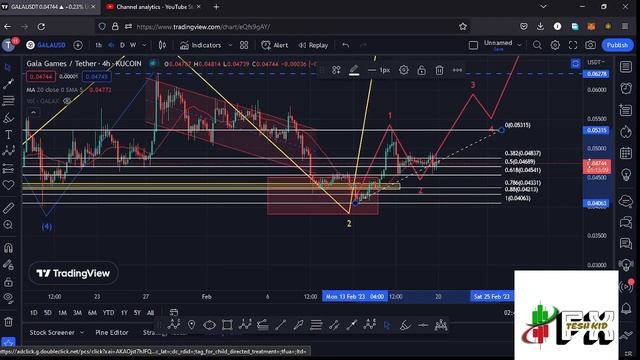Take a chart snapshot with camera icon
This screenshot has width=640, height=360.
coord(590,45)
